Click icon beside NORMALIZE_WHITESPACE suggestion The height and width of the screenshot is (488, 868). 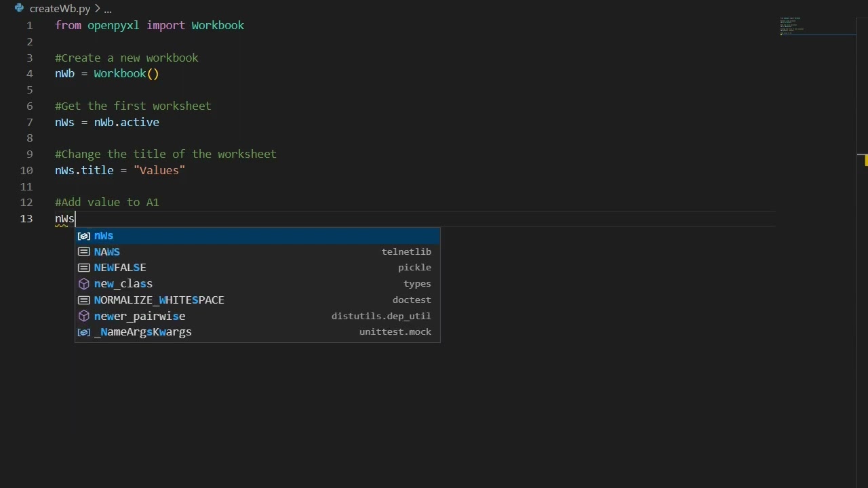tap(84, 300)
